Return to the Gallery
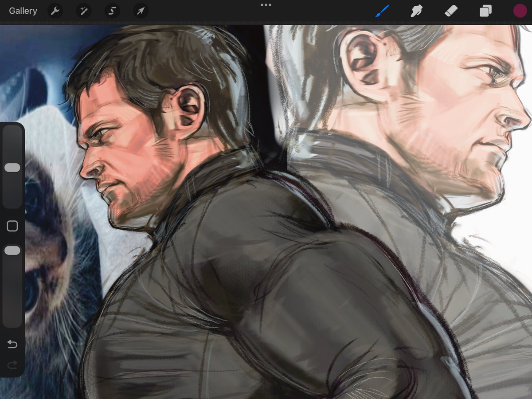The width and height of the screenshot is (532, 399). pyautogui.click(x=23, y=11)
